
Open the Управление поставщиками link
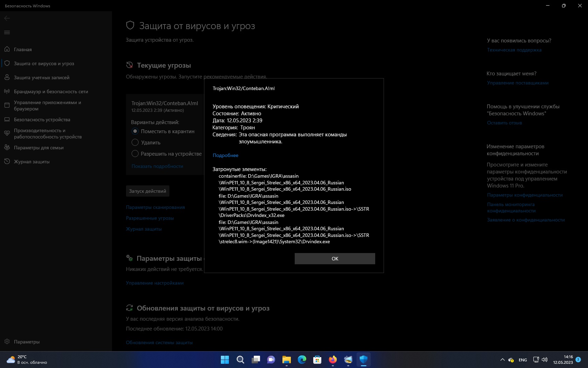coord(518,83)
